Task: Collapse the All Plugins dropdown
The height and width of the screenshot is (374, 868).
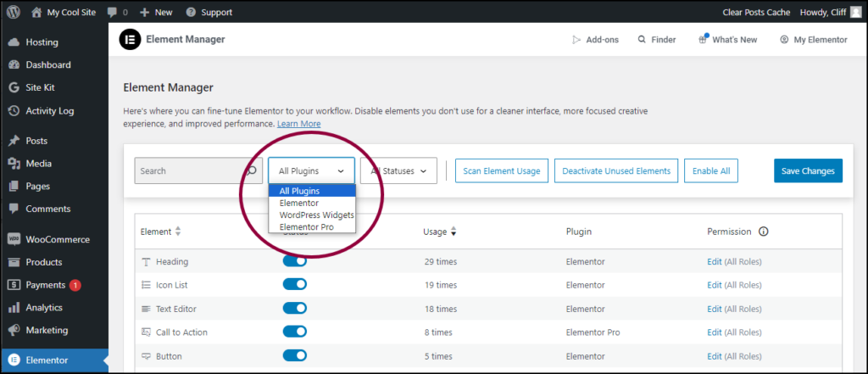Action: [311, 170]
